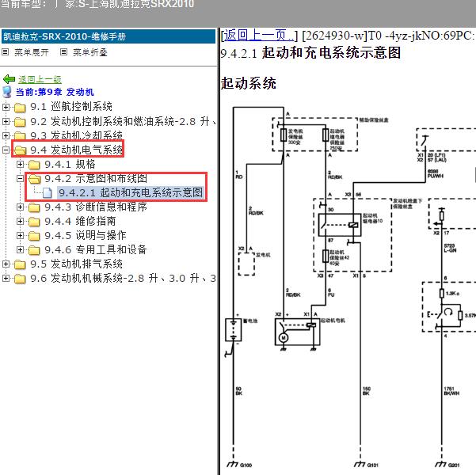Image resolution: width=476 pixels, height=475 pixels.
Task: Click the 返回上一级 link
Action: click(40, 79)
